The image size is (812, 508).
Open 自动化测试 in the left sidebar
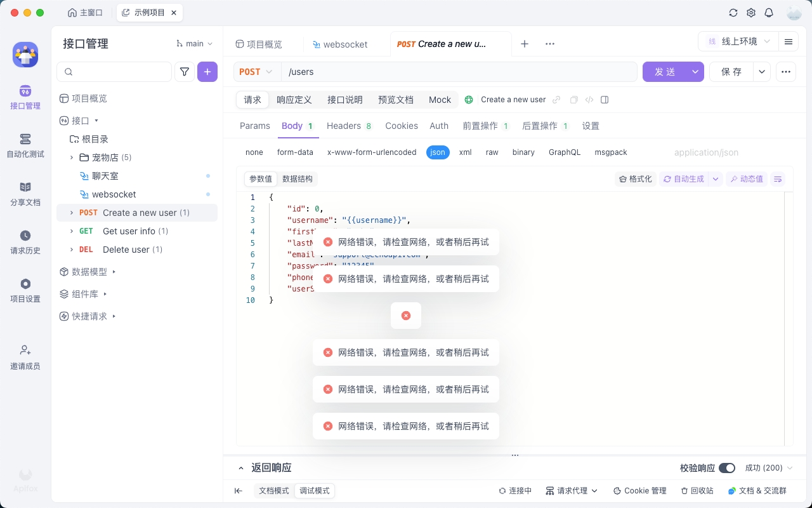pyautogui.click(x=25, y=145)
